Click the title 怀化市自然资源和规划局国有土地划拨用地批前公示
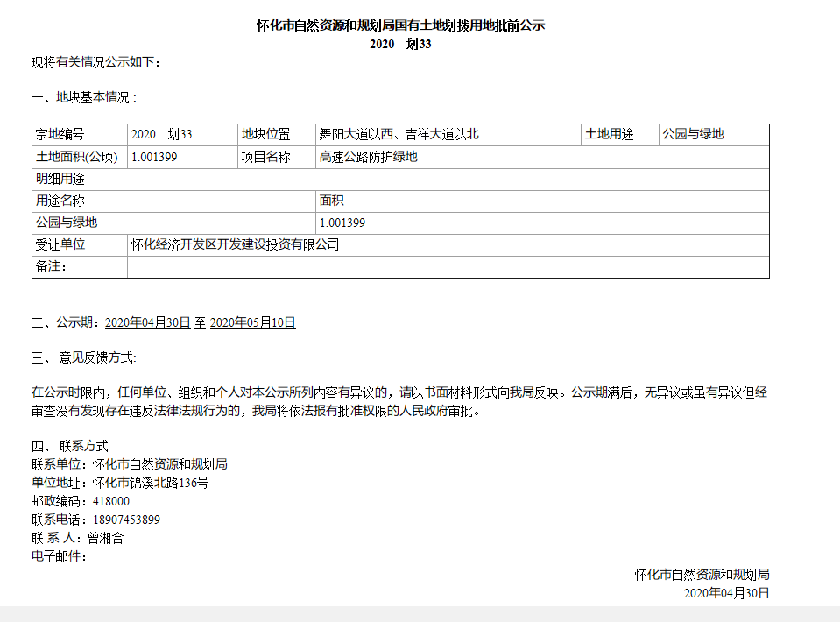The height and width of the screenshot is (622, 840). click(x=400, y=25)
